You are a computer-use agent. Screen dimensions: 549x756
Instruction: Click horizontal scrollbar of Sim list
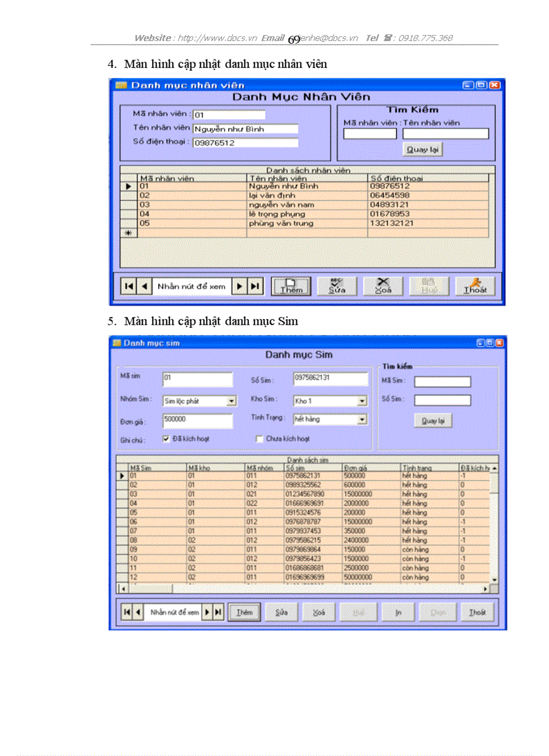(303, 588)
